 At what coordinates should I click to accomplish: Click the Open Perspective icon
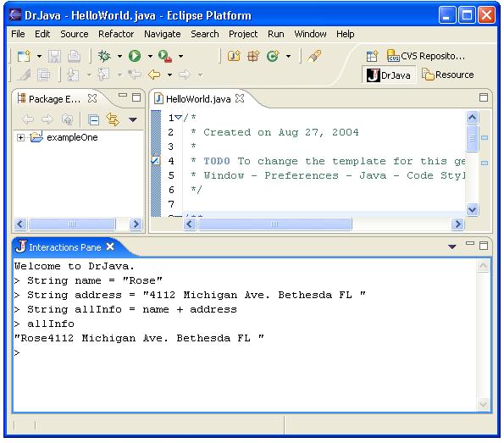[x=372, y=56]
